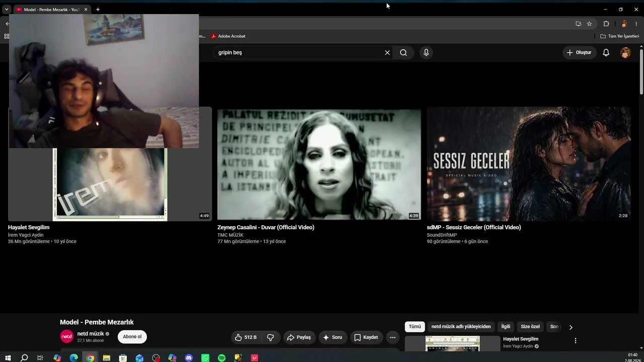Click the Oluştur create button

[x=580, y=52]
